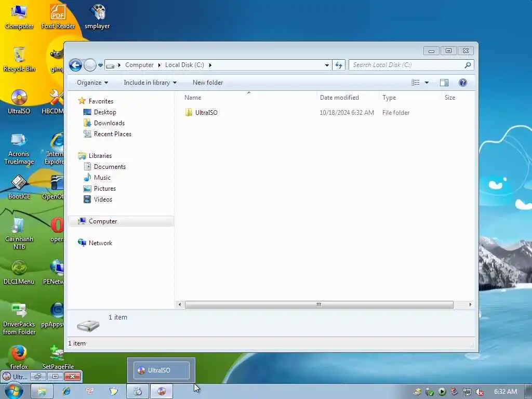Click the Windows Explorer taskbar button
The width and height of the screenshot is (532, 399).
(42, 391)
